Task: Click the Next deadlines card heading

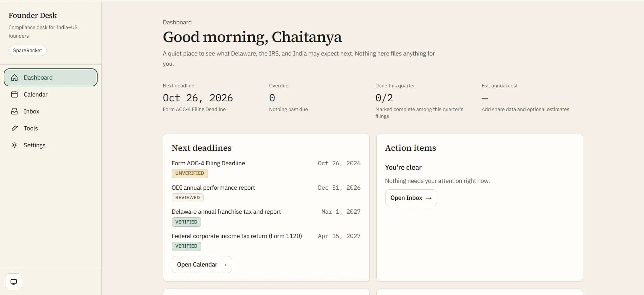Action: coord(202,148)
